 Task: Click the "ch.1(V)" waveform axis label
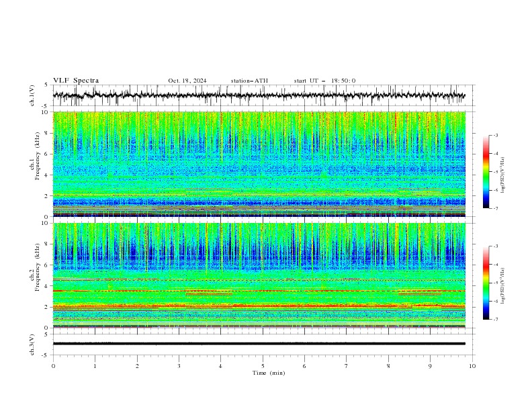click(32, 95)
